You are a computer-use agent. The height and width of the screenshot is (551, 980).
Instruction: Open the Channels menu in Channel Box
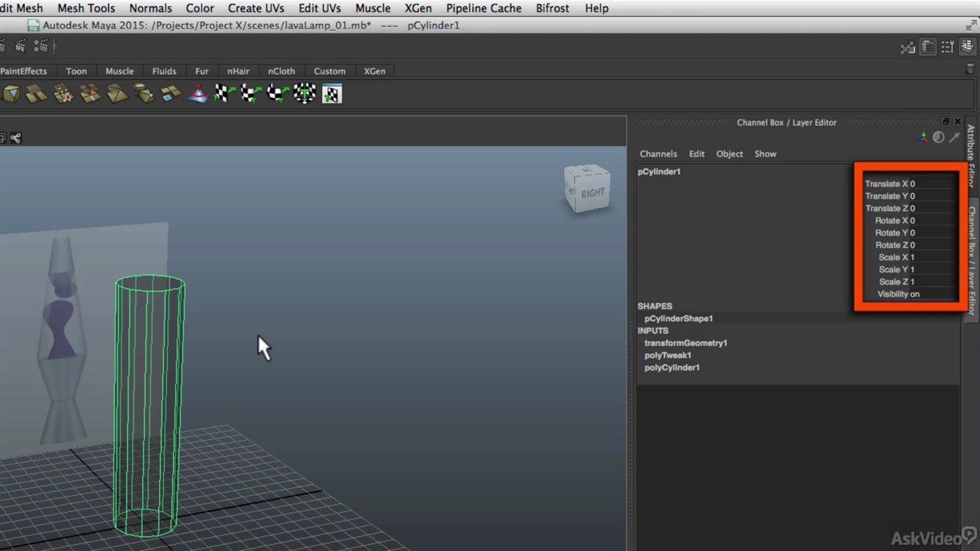click(x=658, y=154)
